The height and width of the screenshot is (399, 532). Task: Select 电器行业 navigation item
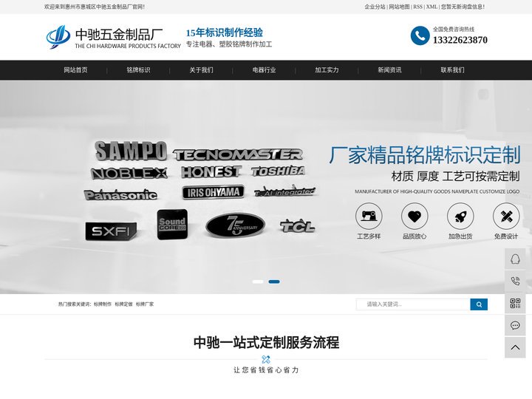[264, 70]
